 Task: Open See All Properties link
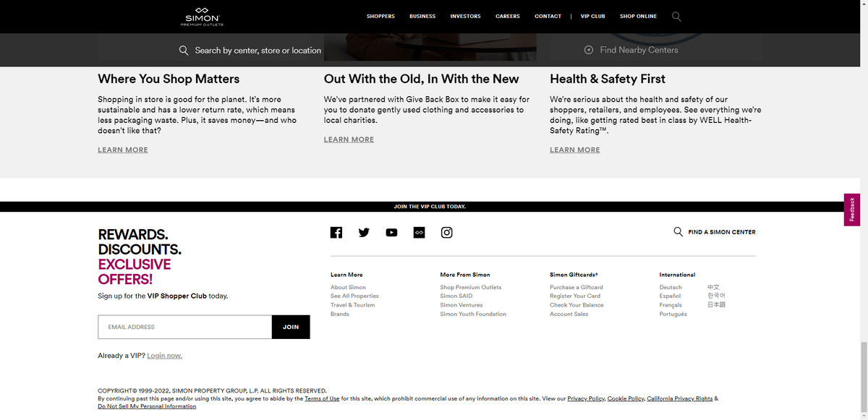(x=354, y=296)
